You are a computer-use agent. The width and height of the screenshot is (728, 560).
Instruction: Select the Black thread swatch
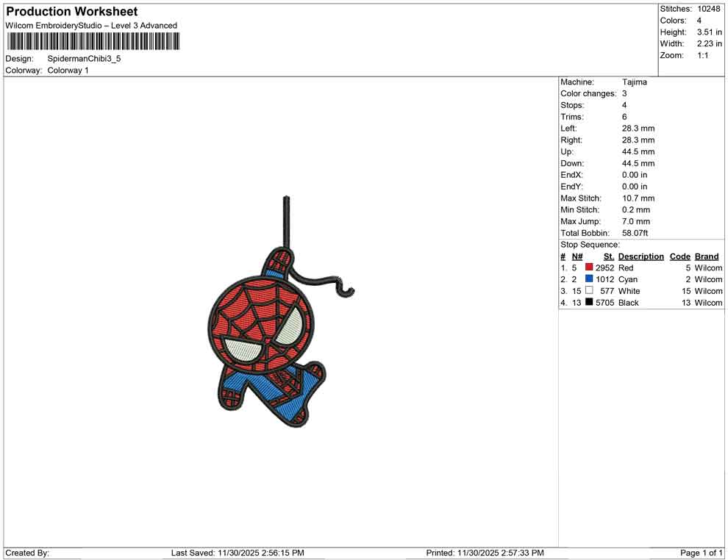589,303
